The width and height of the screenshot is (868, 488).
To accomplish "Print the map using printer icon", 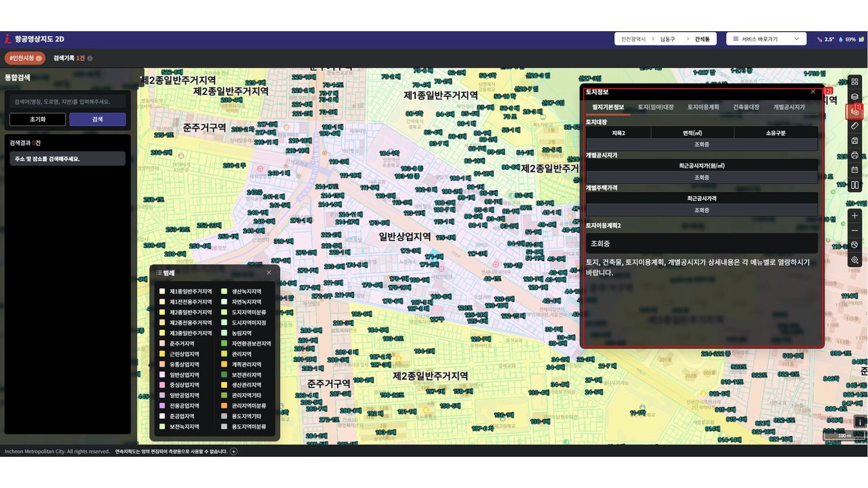I will [x=854, y=155].
